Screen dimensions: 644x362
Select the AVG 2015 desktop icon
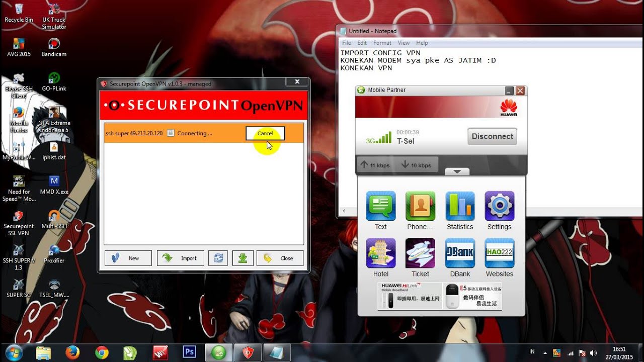(x=19, y=47)
